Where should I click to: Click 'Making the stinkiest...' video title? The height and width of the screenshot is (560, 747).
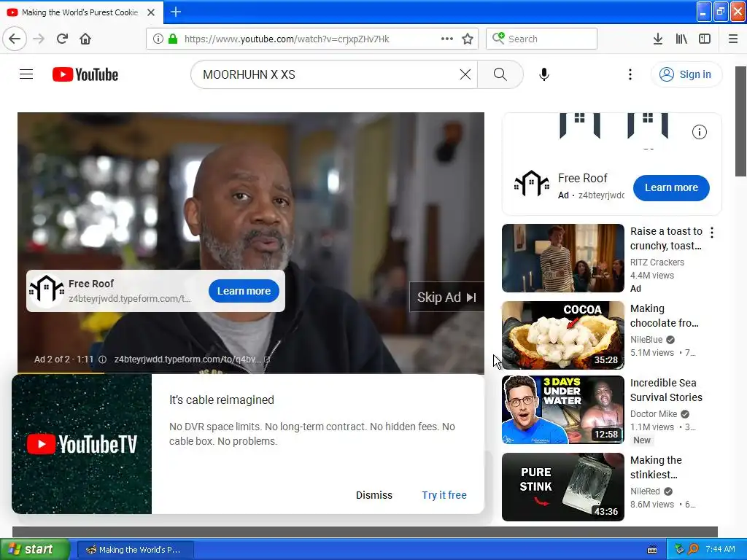click(656, 467)
